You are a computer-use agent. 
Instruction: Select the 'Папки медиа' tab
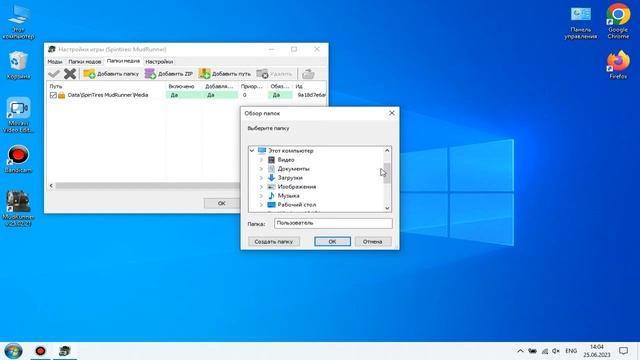123,61
